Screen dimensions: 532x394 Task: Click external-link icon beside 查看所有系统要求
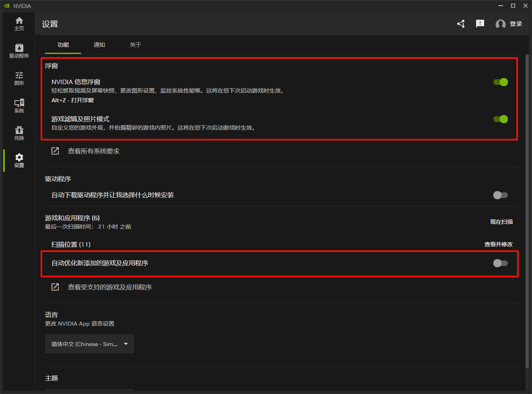point(55,151)
